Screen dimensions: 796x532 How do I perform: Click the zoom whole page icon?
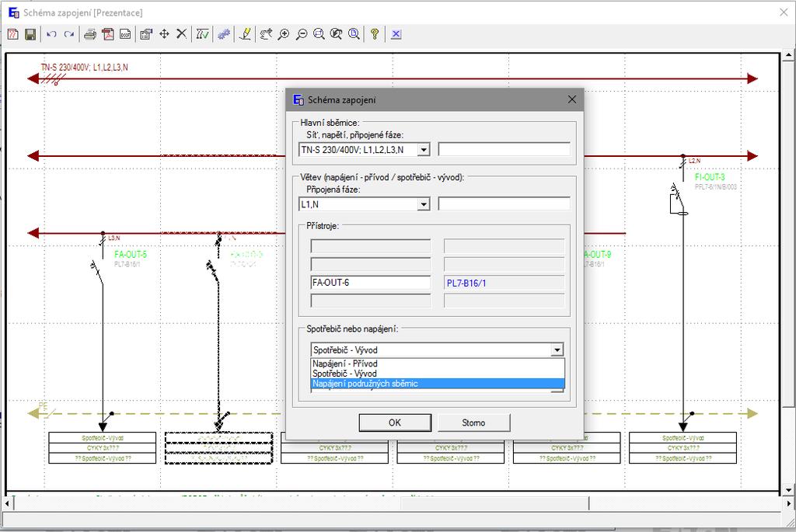(x=354, y=34)
